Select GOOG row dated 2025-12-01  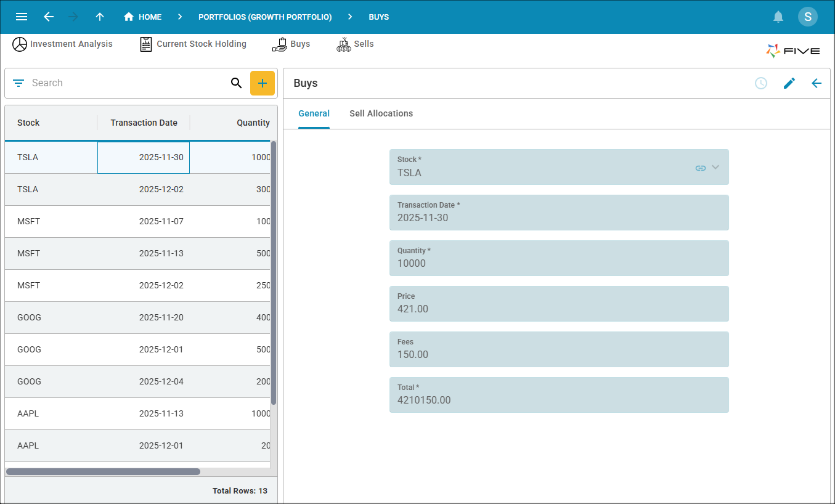click(137, 349)
